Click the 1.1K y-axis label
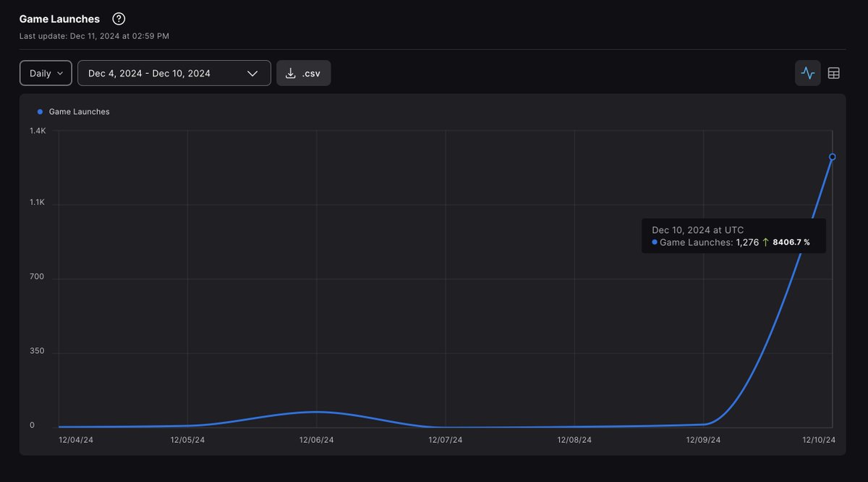 (x=38, y=203)
